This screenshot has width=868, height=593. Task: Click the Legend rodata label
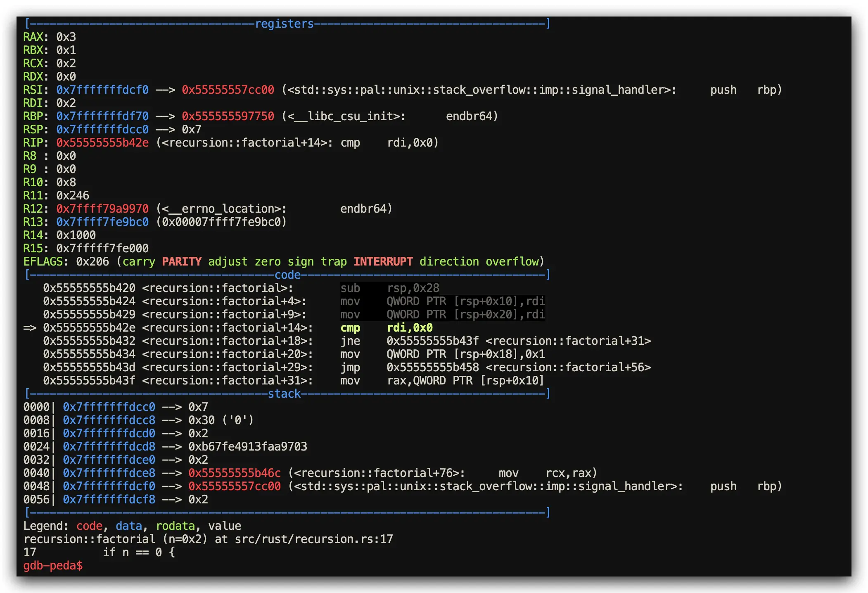pyautogui.click(x=175, y=526)
